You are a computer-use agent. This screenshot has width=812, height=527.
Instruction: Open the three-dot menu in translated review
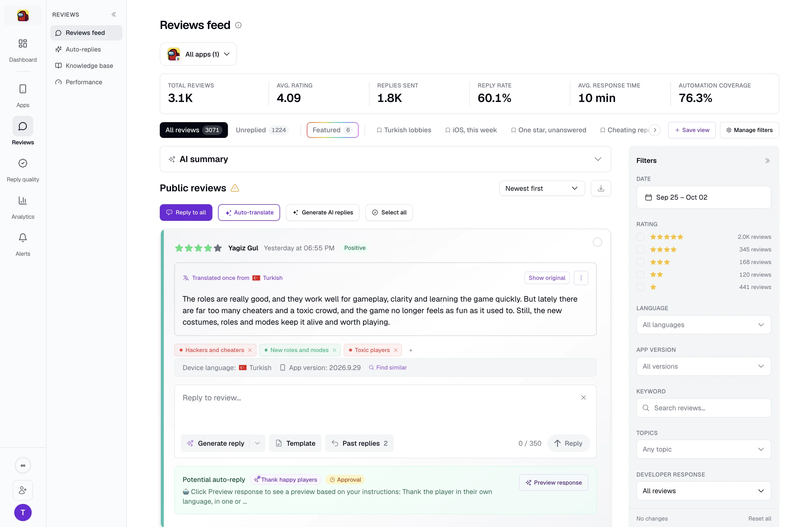click(581, 278)
